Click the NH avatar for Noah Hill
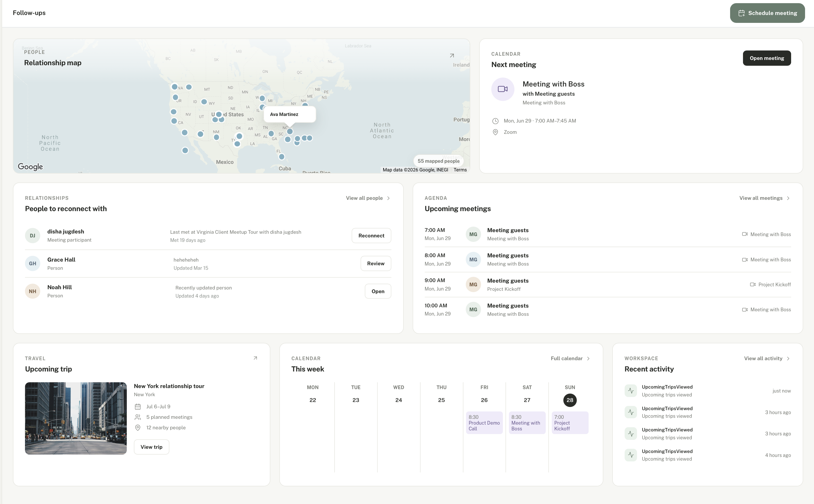This screenshot has height=504, width=814. [32, 291]
